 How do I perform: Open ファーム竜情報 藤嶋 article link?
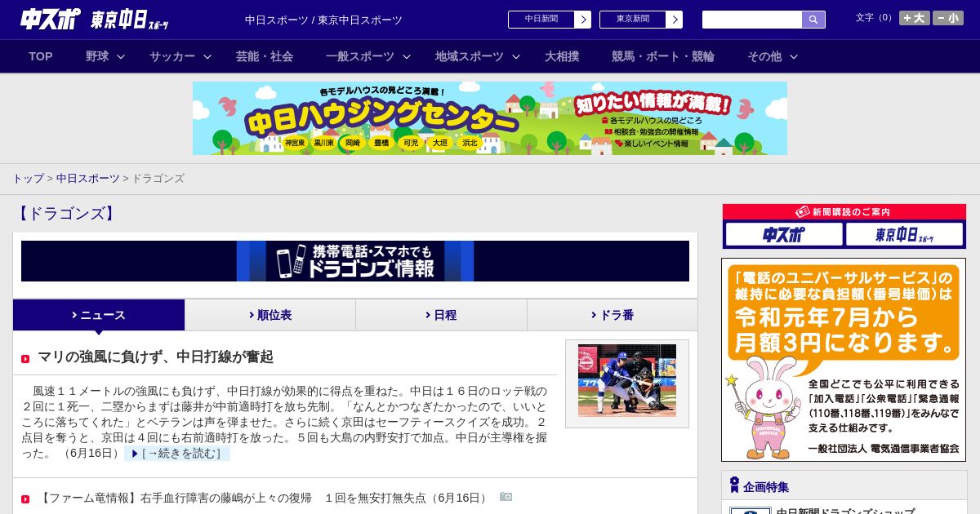(x=264, y=498)
